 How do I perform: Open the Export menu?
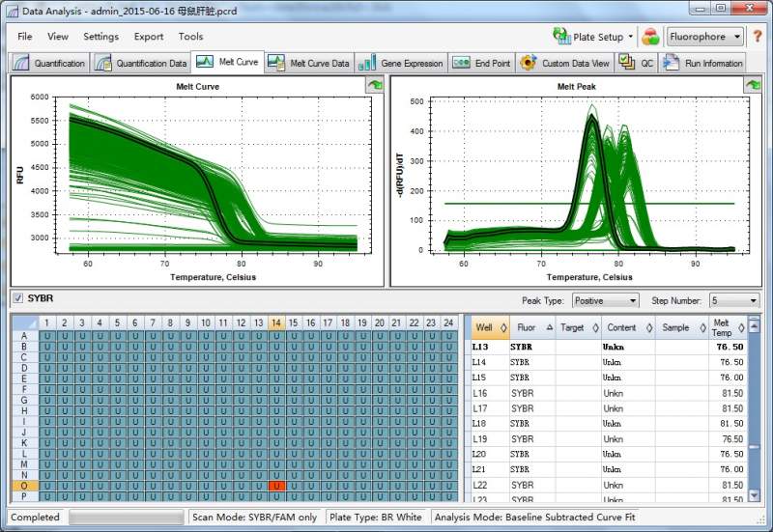149,37
